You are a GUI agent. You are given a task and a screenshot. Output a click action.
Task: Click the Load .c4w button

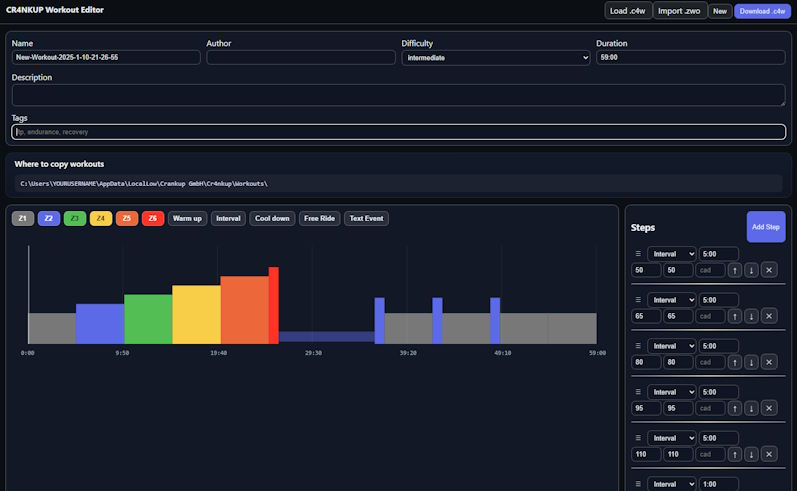(628, 11)
